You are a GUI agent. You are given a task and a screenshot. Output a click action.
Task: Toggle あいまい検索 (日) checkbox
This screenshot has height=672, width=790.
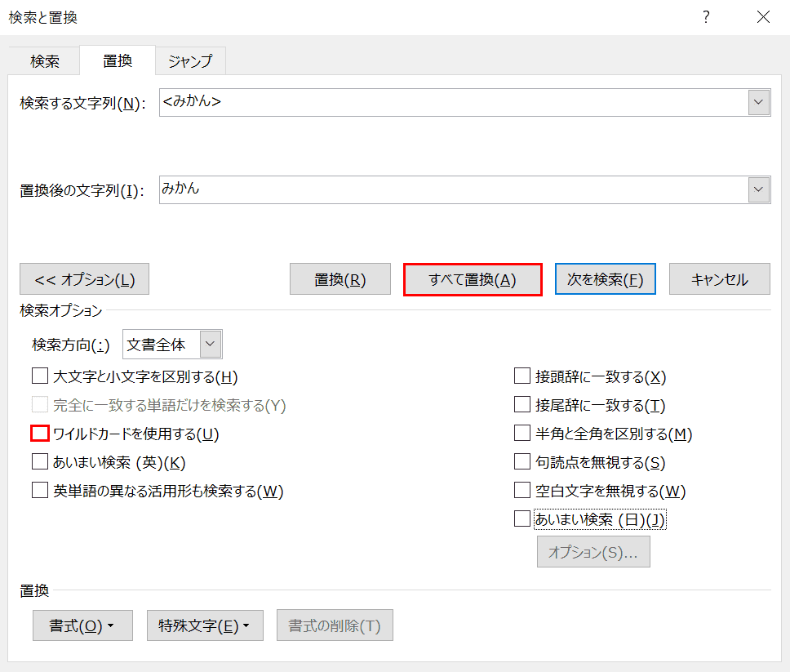(x=522, y=518)
